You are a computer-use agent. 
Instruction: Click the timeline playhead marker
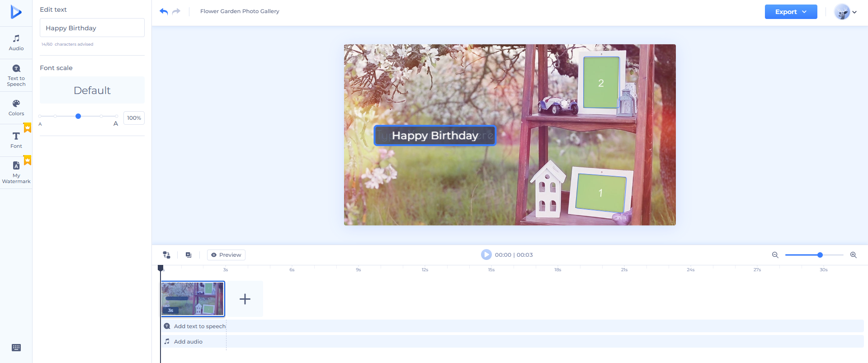click(160, 268)
